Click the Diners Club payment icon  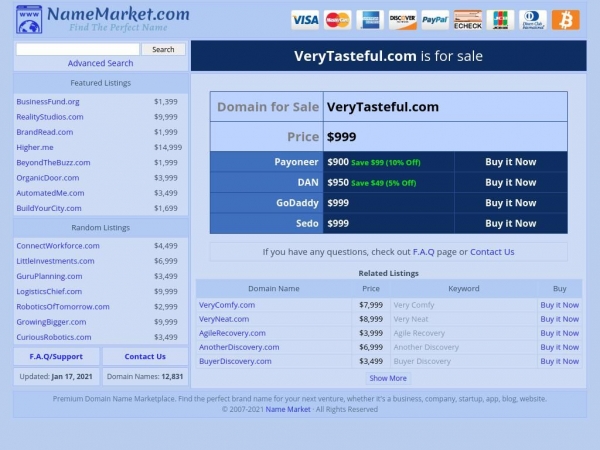click(533, 20)
